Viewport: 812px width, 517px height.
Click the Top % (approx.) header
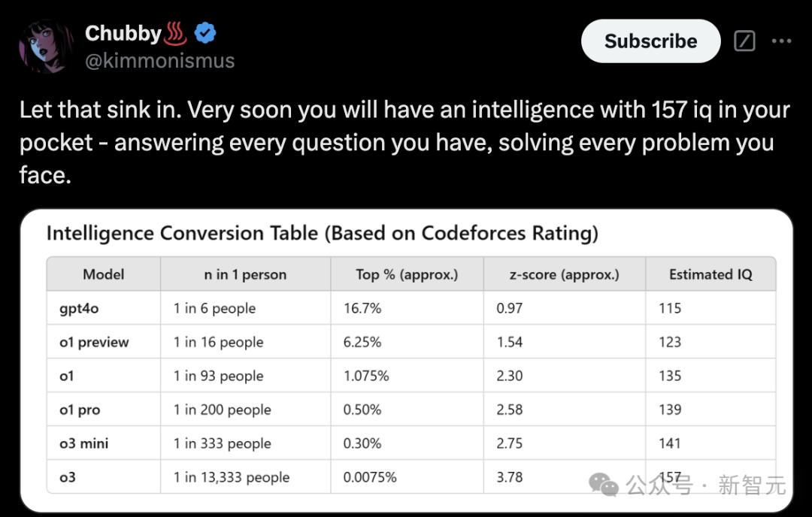[407, 274]
